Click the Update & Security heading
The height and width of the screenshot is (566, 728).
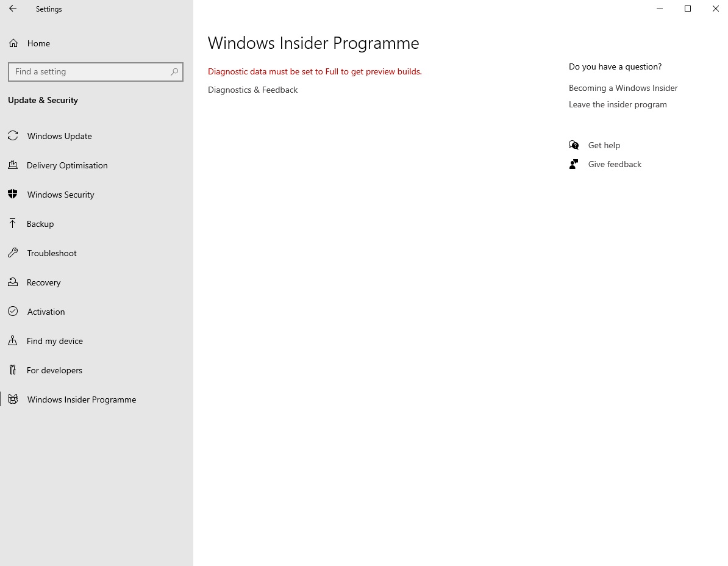click(x=43, y=100)
